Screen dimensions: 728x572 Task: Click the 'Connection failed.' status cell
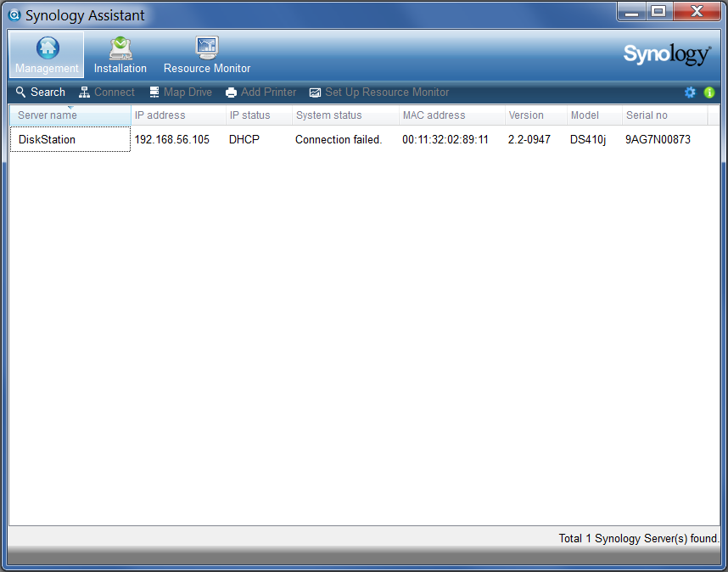click(x=339, y=139)
